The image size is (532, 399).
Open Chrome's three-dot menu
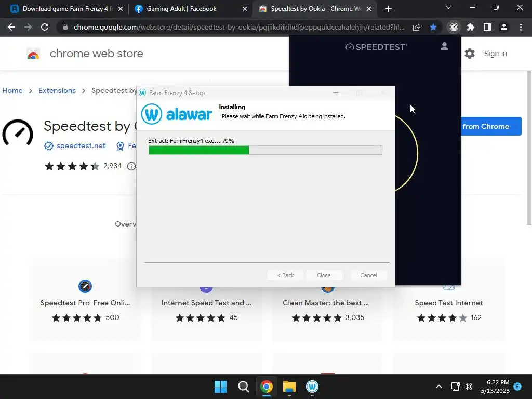(521, 27)
